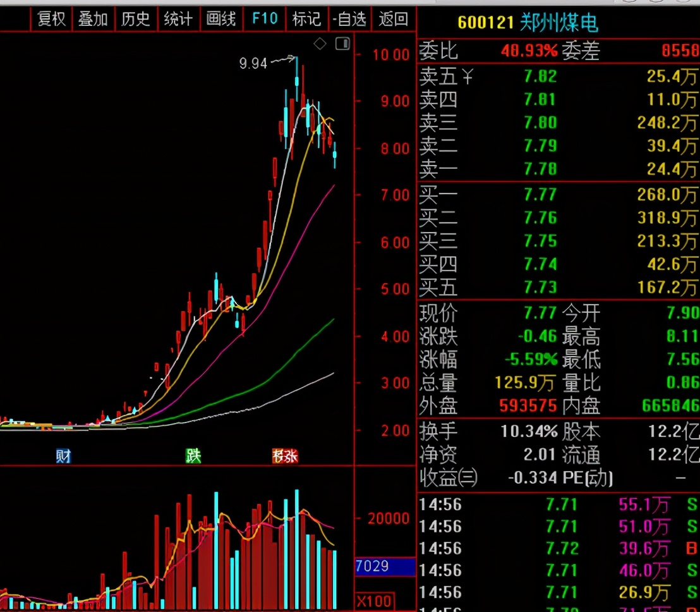Open the 复权 menu item
The image size is (700, 612).
[x=51, y=19]
